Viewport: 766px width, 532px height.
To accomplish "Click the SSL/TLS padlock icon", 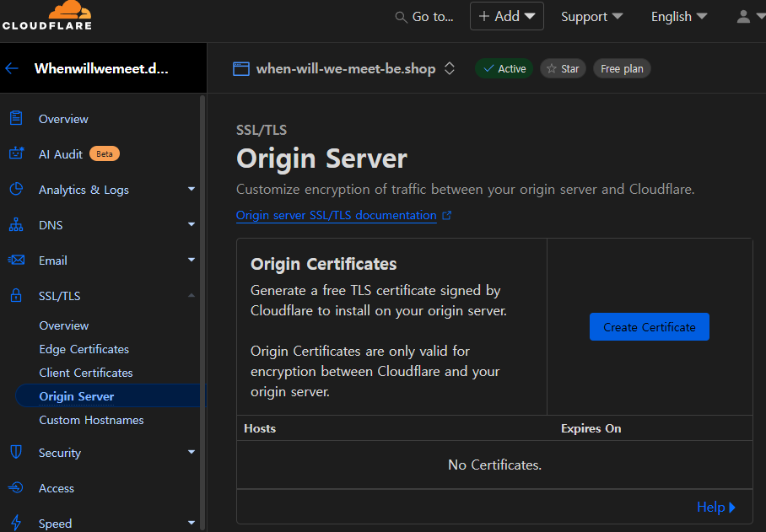I will [16, 295].
